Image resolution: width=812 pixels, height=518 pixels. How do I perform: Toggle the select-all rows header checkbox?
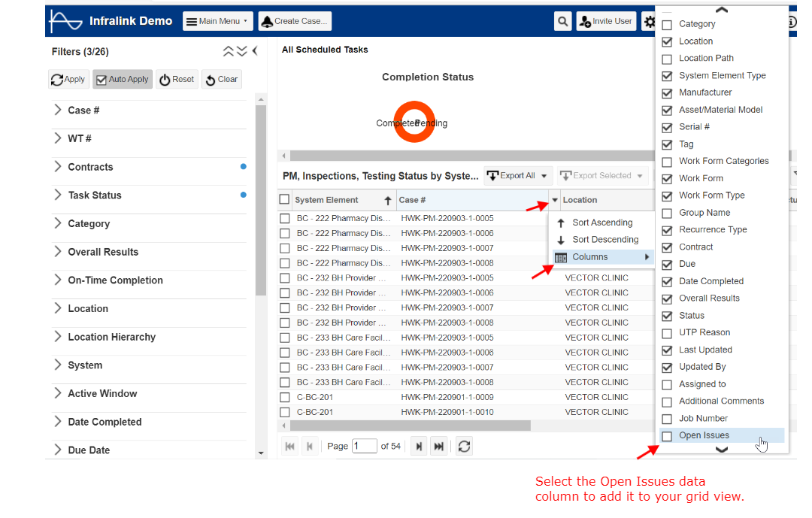click(x=284, y=199)
